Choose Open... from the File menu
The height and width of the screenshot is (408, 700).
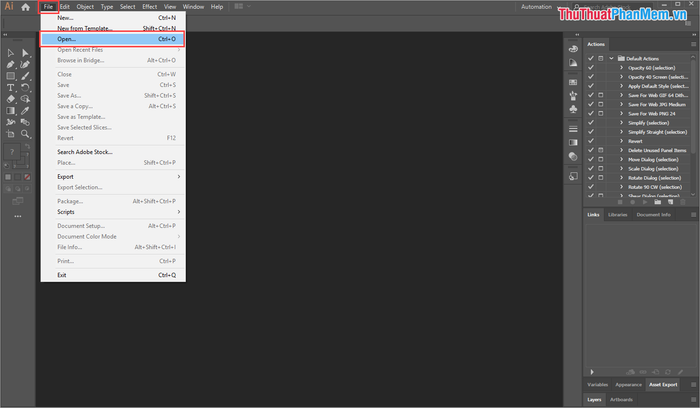point(113,39)
